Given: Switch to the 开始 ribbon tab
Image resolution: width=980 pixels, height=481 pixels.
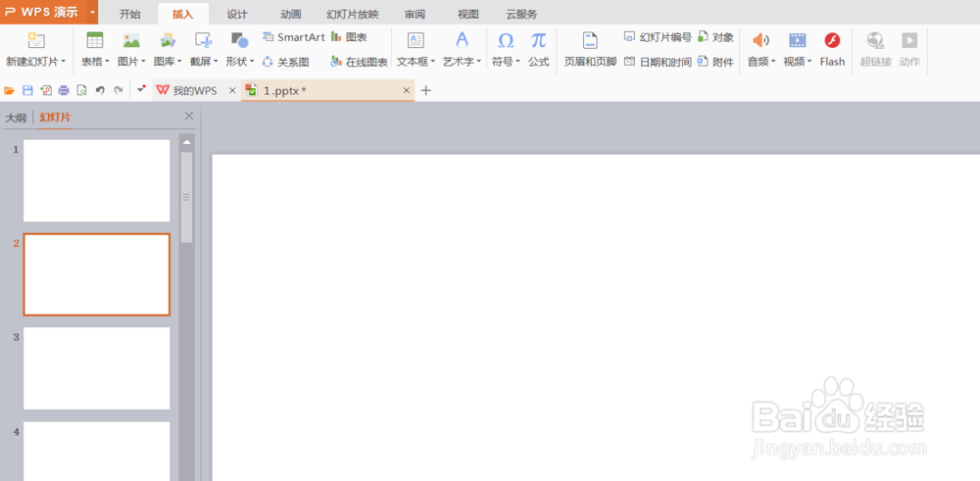Looking at the screenshot, I should point(130,14).
